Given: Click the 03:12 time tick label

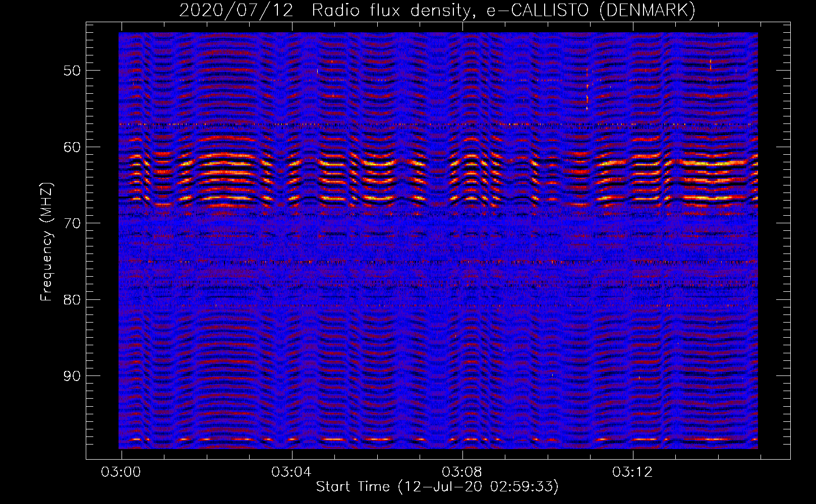Looking at the screenshot, I should tap(632, 472).
